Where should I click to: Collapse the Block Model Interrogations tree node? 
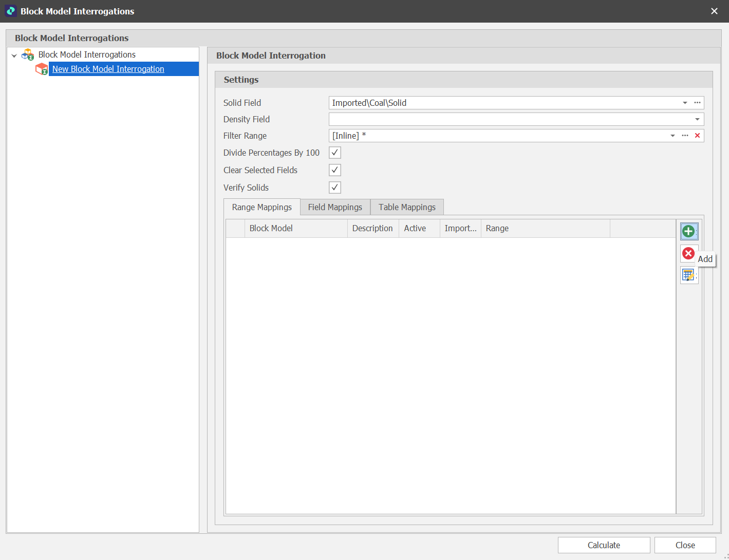click(x=14, y=54)
